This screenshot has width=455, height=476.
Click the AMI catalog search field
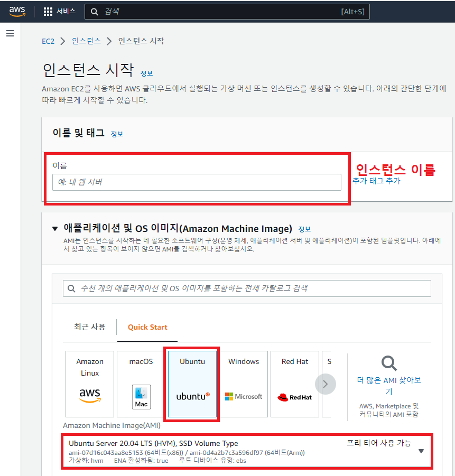pos(247,288)
